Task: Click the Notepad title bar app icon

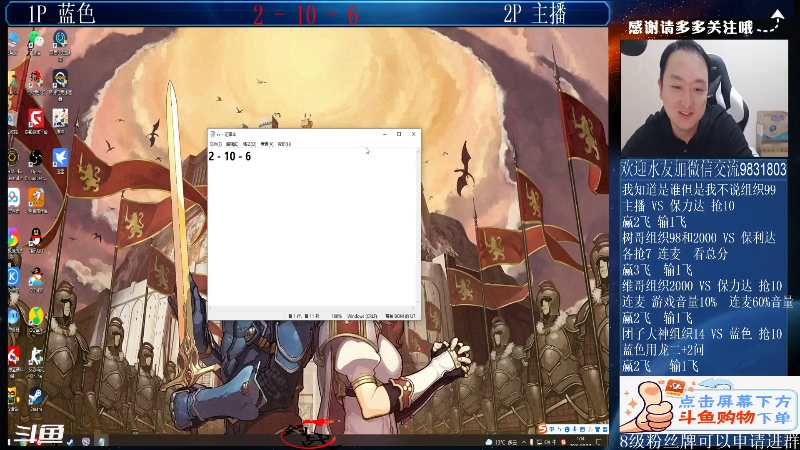Action: click(212, 134)
